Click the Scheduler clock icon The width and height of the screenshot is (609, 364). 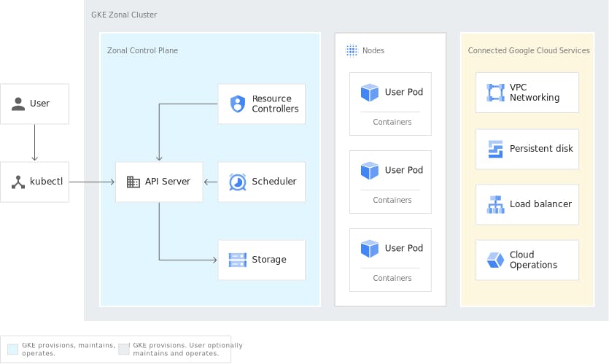click(237, 182)
